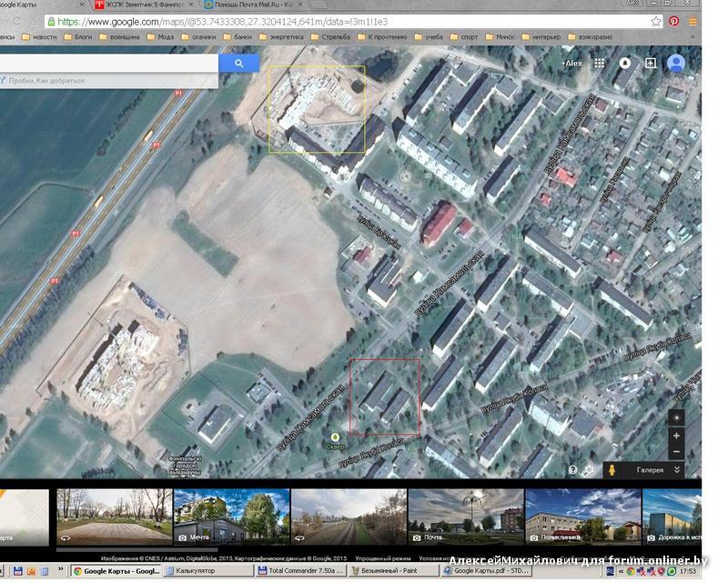Close the Помощь Почта Mail.Ru tab
Image resolution: width=728 pixels, height=582 pixels.
301,5
